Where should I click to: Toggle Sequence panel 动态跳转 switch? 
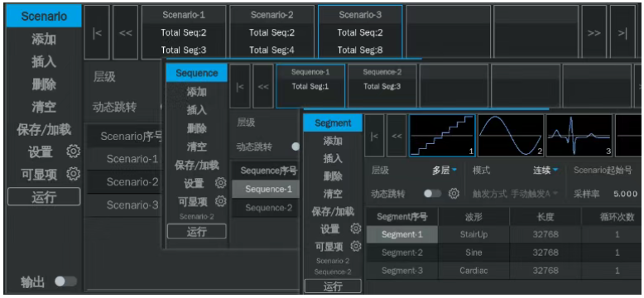tap(296, 147)
